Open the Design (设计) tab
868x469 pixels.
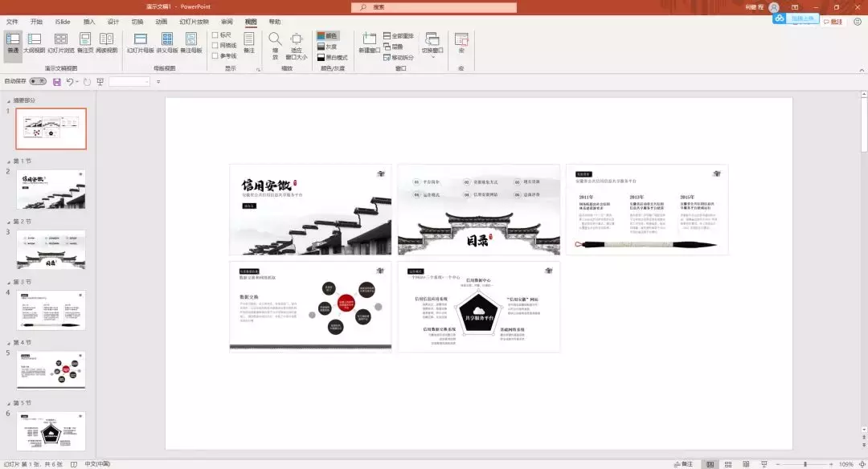(x=113, y=22)
